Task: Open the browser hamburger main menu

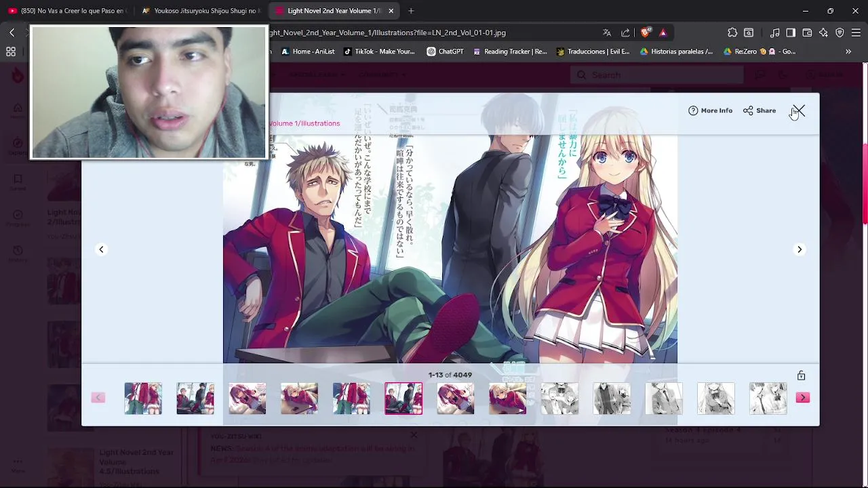Action: (856, 33)
